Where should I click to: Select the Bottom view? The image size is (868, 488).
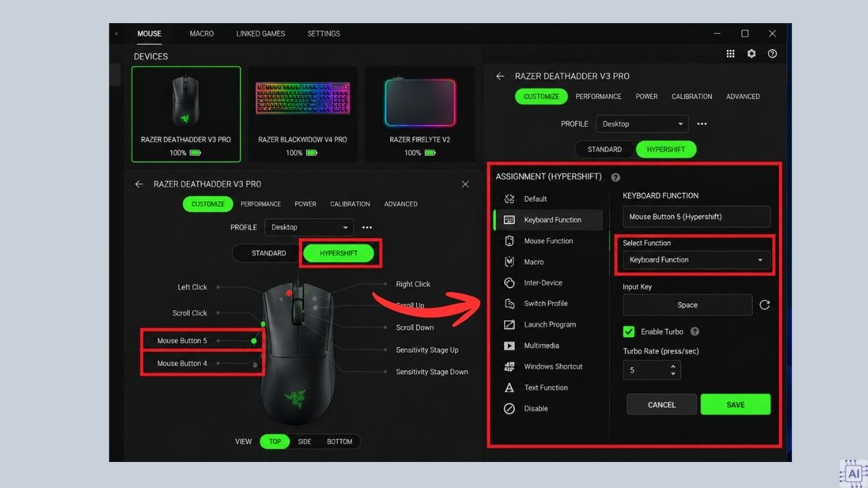point(339,442)
